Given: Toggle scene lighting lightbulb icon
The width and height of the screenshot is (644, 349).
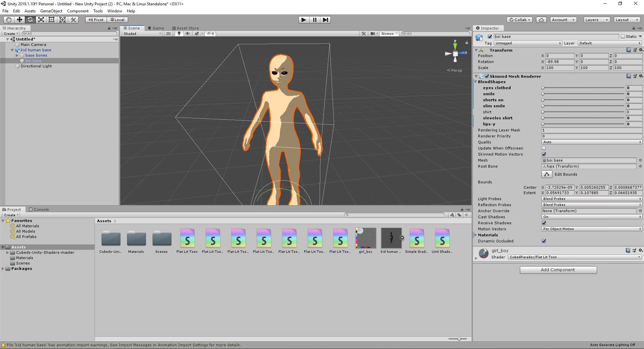Looking at the screenshot, I should click(179, 34).
